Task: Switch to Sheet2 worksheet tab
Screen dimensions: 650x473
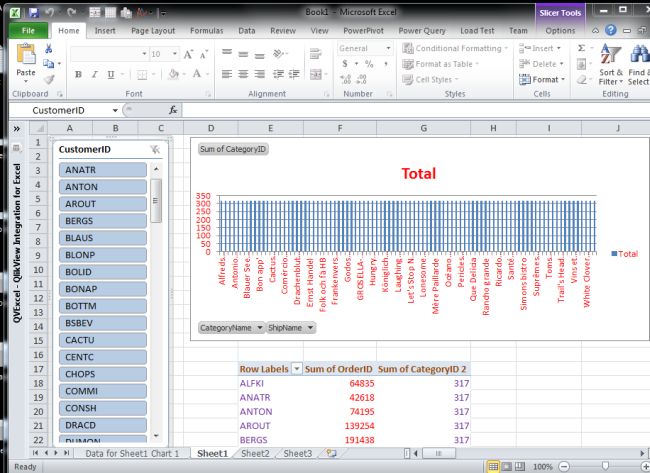Action: (x=254, y=454)
